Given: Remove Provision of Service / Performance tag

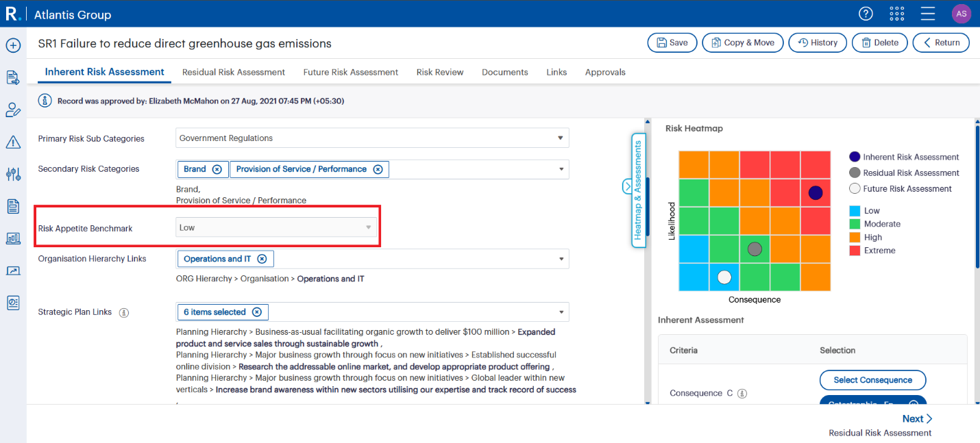Looking at the screenshot, I should (378, 169).
